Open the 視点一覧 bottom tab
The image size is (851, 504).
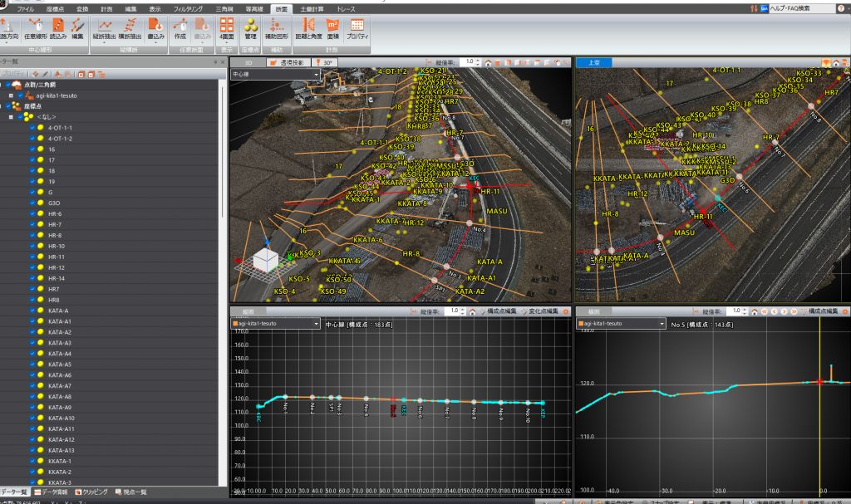(x=130, y=492)
